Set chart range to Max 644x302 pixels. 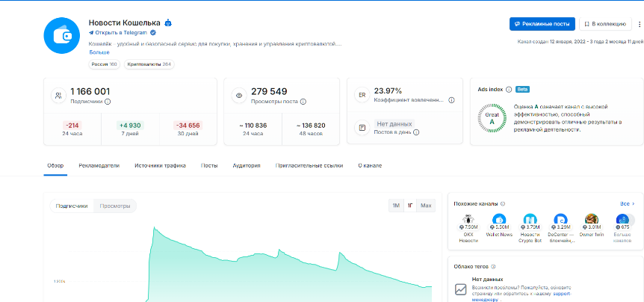coord(426,206)
